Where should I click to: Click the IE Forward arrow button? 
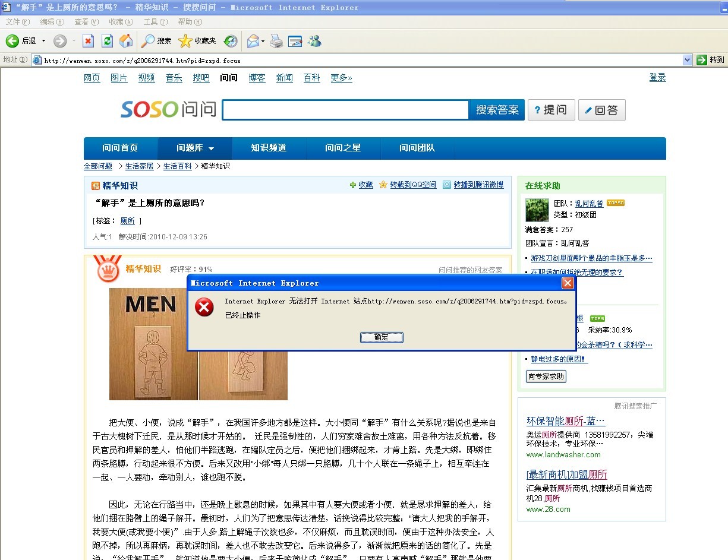pyautogui.click(x=60, y=41)
